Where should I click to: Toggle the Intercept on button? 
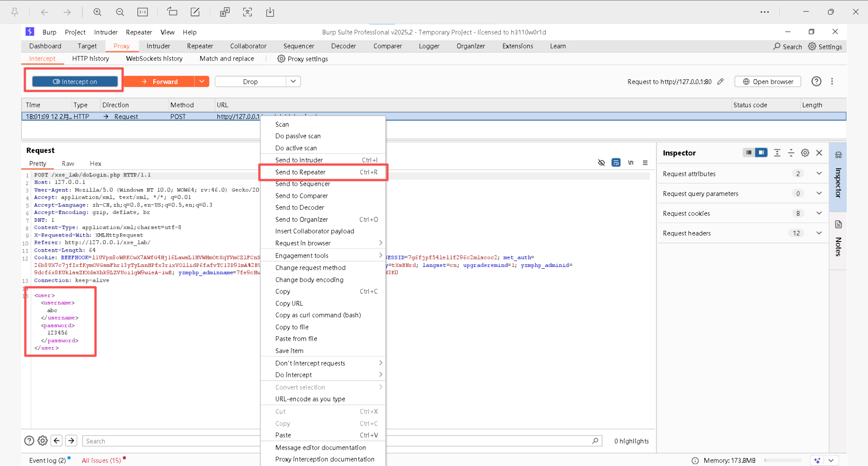(x=75, y=81)
